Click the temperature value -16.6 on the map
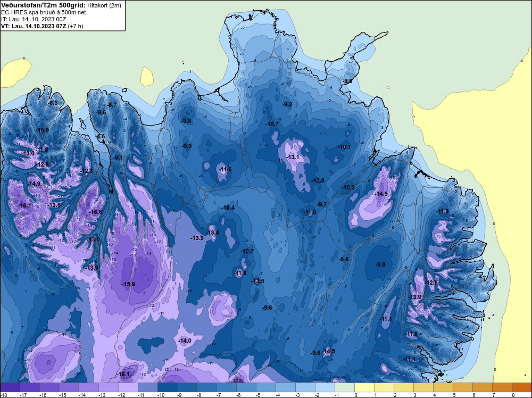The height and width of the screenshot is (398, 532). pos(95,212)
